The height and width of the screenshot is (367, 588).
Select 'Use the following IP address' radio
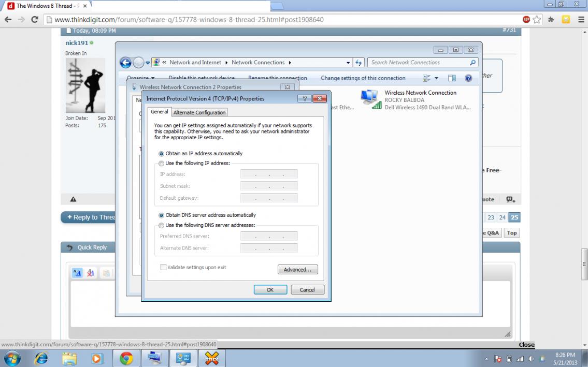click(x=161, y=164)
